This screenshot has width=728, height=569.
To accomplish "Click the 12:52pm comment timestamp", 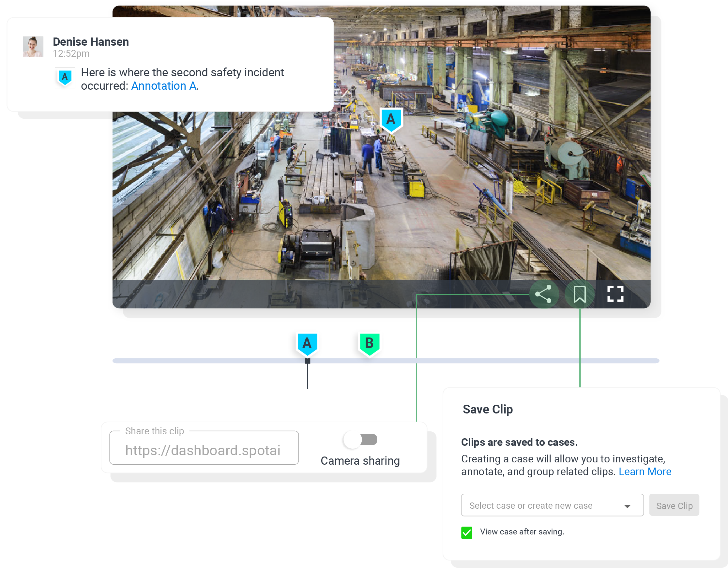I will 71,54.
